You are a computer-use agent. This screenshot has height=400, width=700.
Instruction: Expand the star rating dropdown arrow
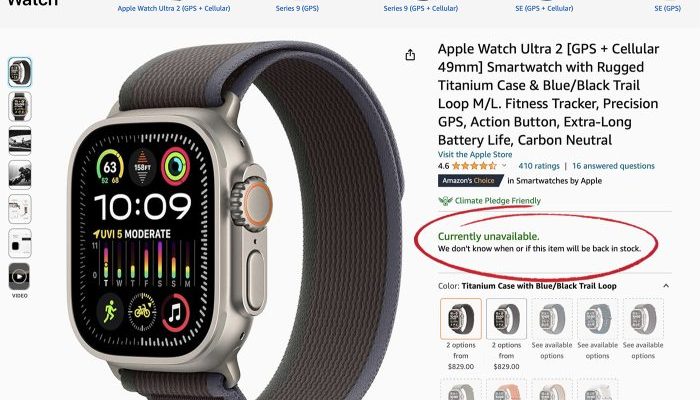[504, 166]
